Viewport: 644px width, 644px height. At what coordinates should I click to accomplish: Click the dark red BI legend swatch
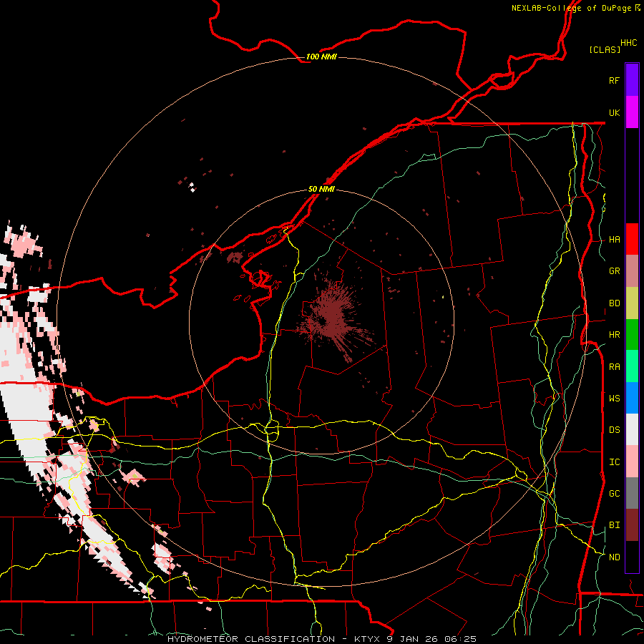click(632, 525)
